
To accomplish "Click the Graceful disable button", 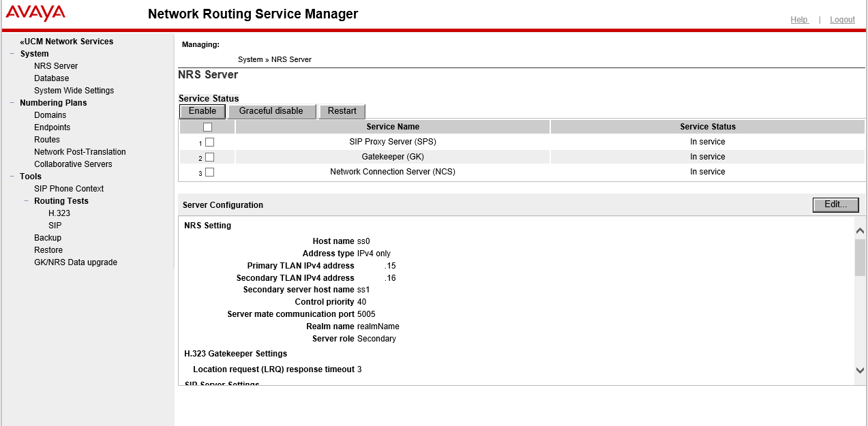I will tap(271, 111).
